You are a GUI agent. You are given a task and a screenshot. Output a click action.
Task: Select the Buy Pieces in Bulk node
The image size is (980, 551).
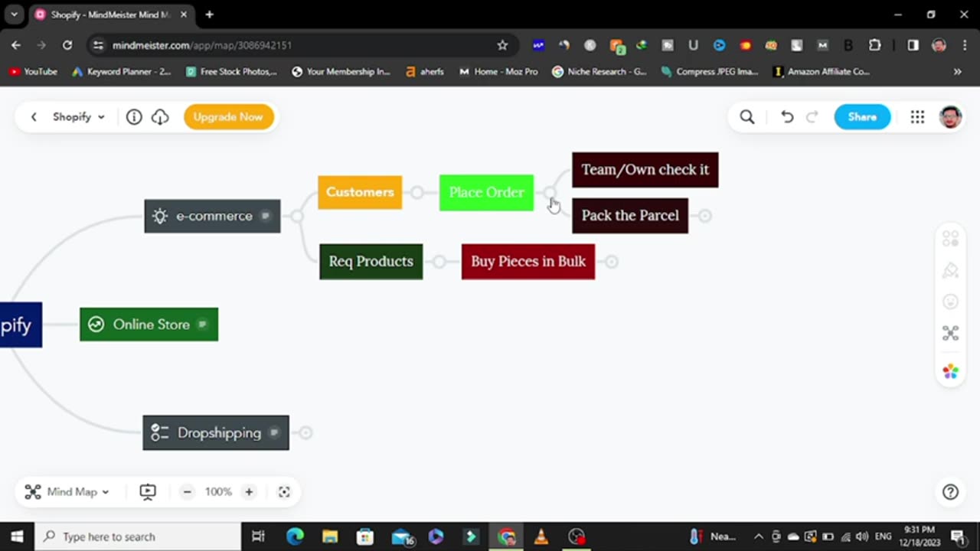tap(528, 262)
